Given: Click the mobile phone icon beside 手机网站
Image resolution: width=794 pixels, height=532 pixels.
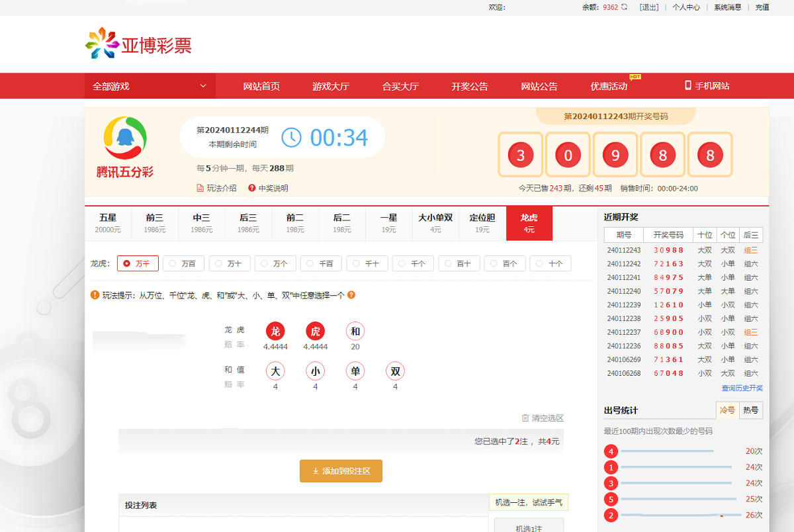Looking at the screenshot, I should 688,85.
